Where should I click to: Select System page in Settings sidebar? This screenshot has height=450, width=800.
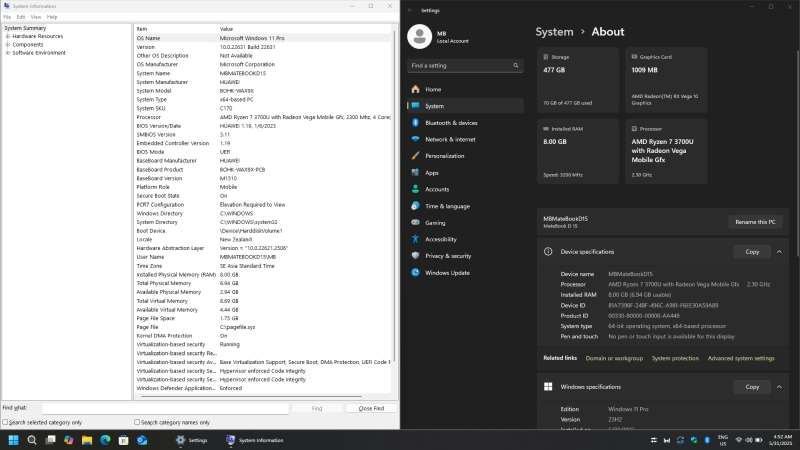(465, 106)
